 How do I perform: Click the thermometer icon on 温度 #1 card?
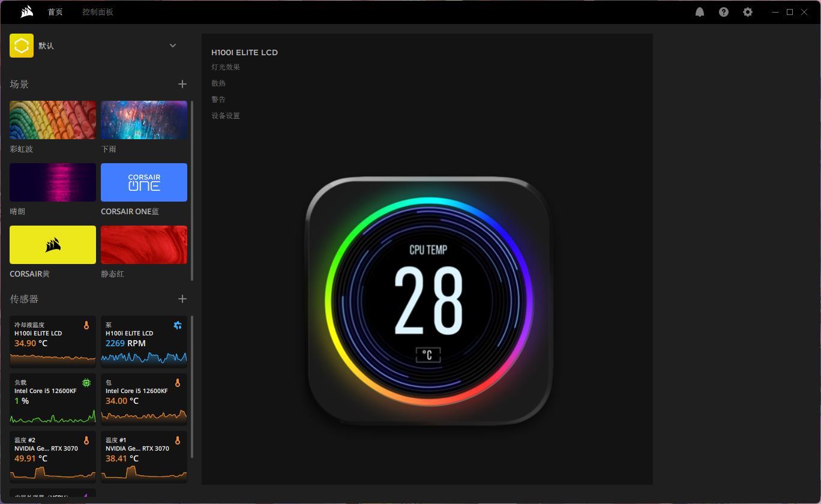[178, 440]
